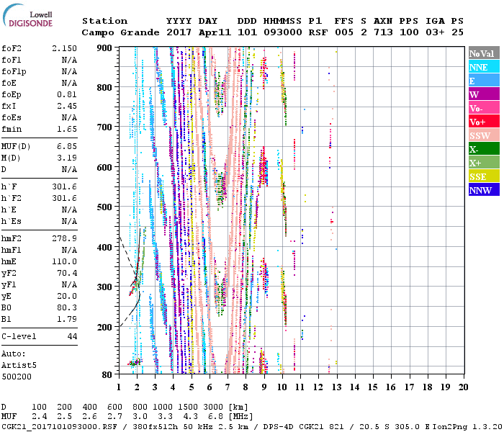
Task: Select the 20 label on frequency axis
Action: click(463, 387)
